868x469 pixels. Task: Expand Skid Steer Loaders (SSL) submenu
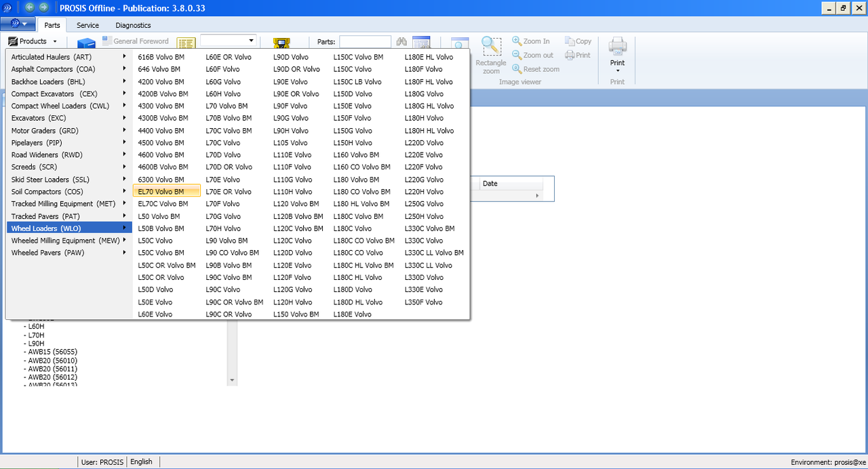click(125, 180)
